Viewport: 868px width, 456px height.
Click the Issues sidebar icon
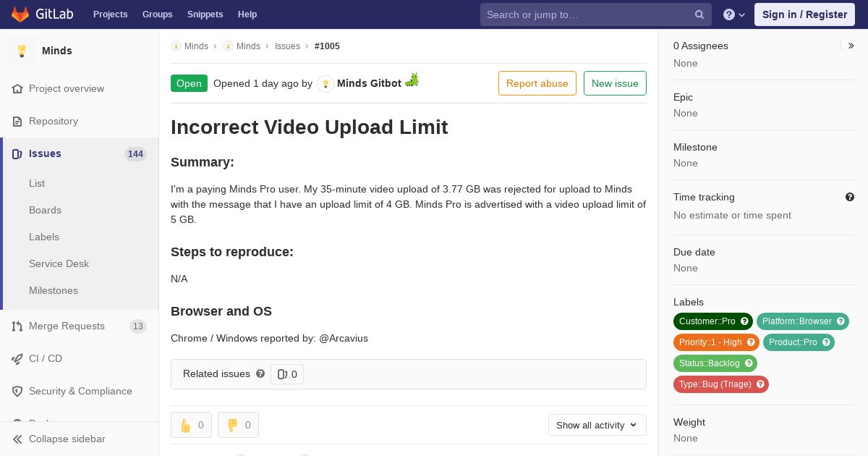tap(17, 153)
